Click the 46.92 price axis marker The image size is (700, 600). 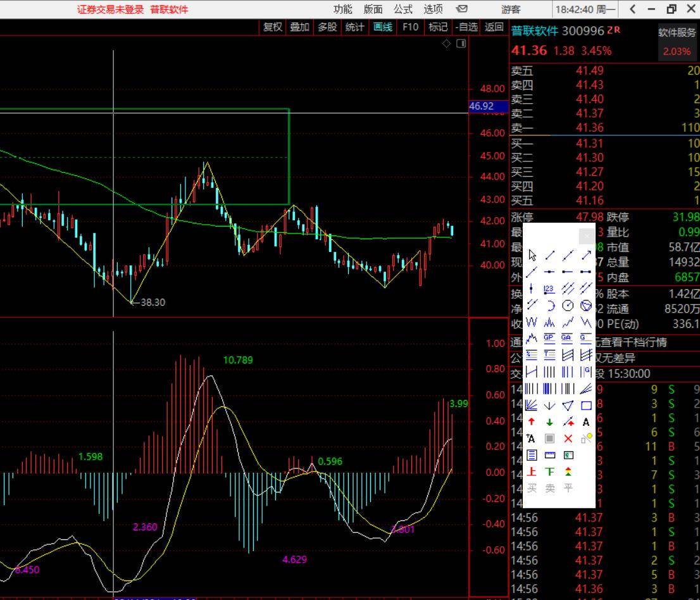coord(488,106)
